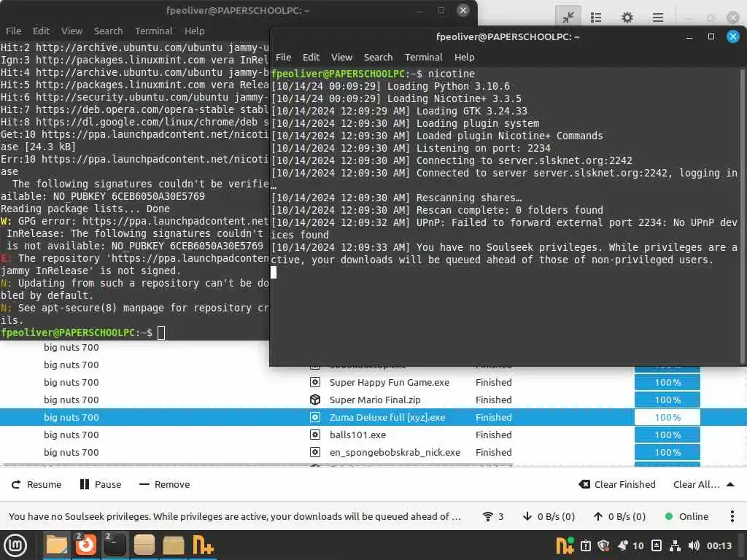This screenshot has width=747, height=560.
Task: Click the Finished status of Super Happy Fun Game.exe
Action: tap(494, 382)
